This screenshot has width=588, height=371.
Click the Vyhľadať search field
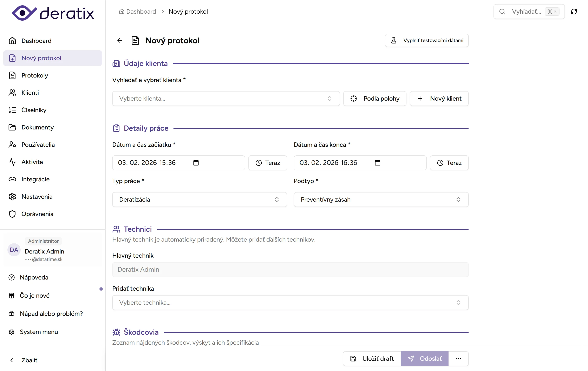click(525, 12)
